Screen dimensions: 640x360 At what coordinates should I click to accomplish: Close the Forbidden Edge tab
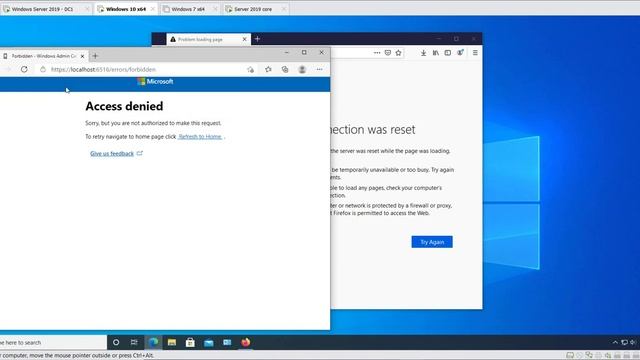(82, 56)
